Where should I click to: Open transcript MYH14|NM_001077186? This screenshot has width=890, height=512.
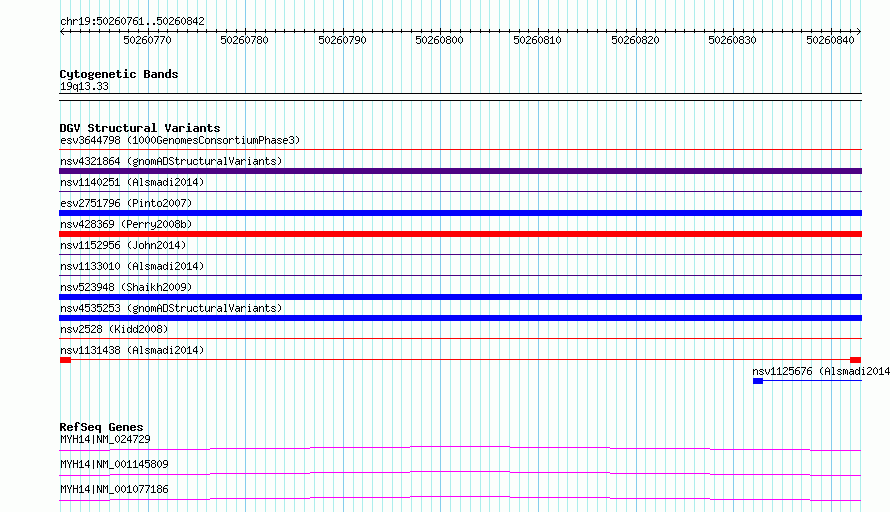[x=114, y=489]
